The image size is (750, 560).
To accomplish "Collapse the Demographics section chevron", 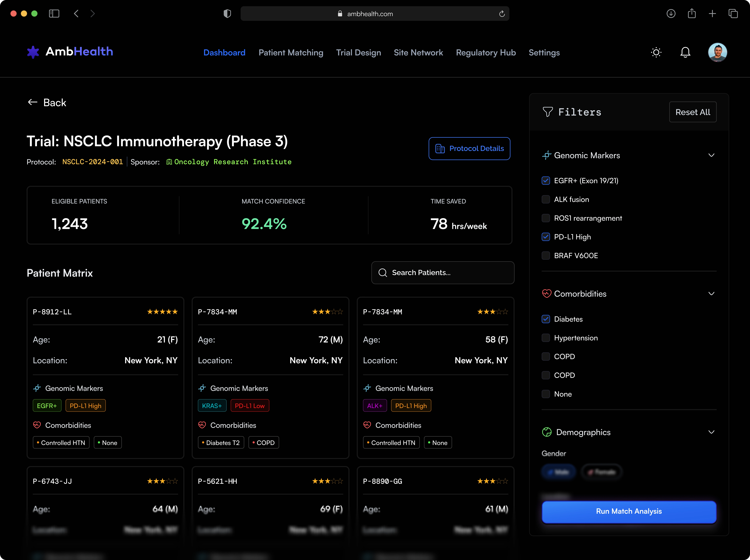I will pyautogui.click(x=711, y=432).
